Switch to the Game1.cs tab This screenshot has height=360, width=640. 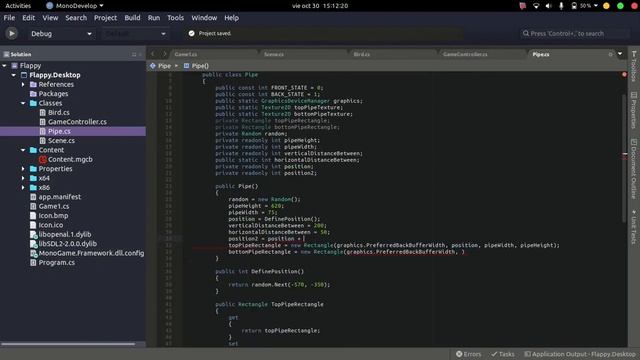(214, 54)
